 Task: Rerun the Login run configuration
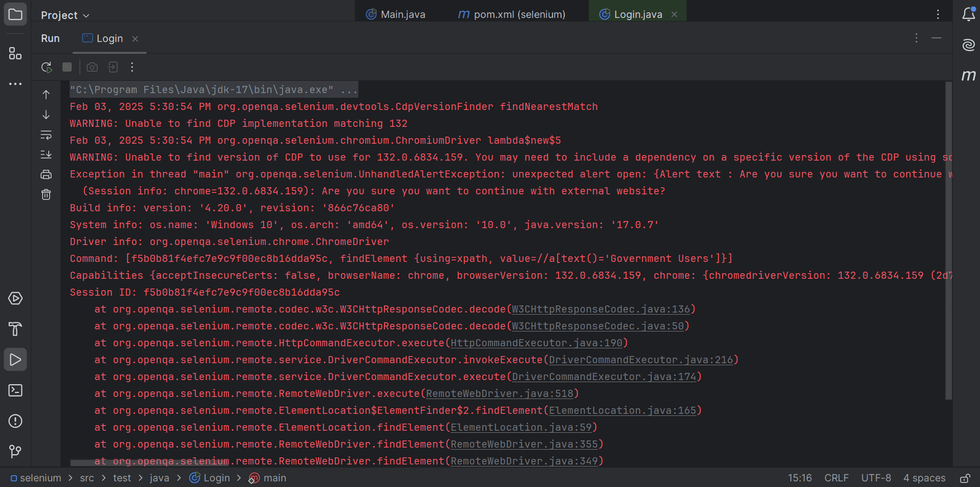coord(46,67)
